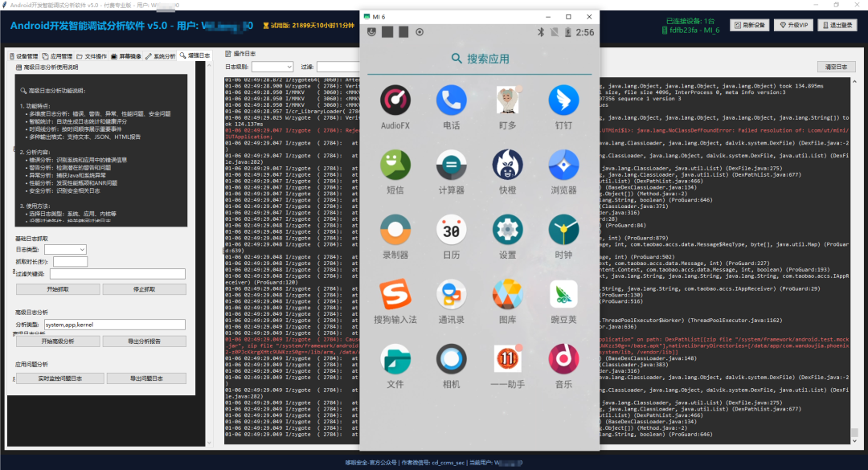Click the Bluetooth icon in phone status bar
The width and height of the screenshot is (868, 470).
click(x=541, y=32)
